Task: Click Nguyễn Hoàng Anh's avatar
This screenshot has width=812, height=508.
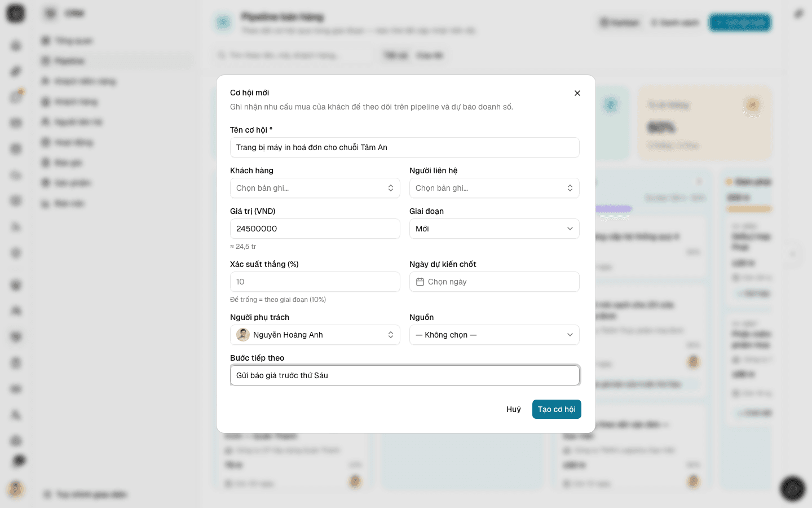Action: (x=243, y=335)
